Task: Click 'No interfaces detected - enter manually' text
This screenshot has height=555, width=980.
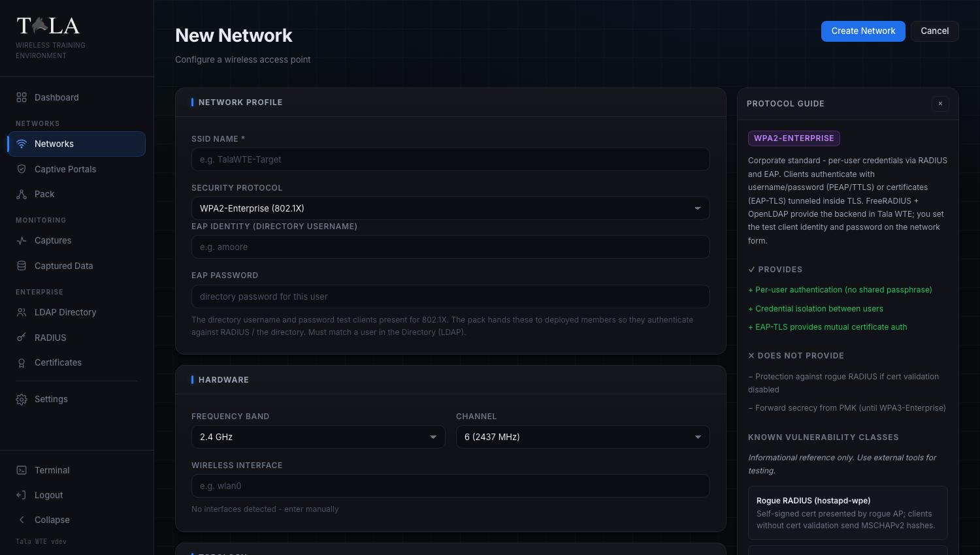Action: [265, 509]
